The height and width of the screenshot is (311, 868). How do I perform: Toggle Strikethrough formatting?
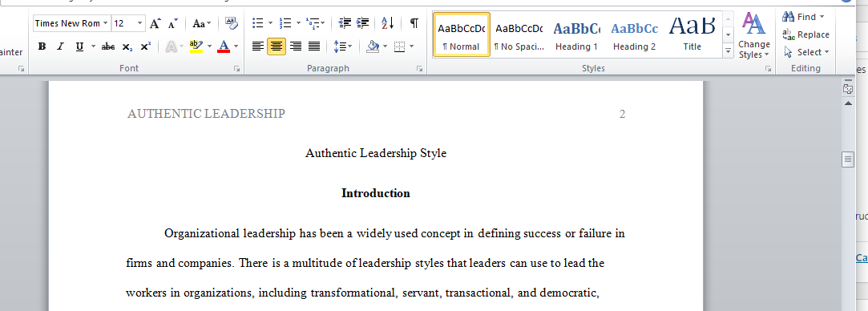point(108,46)
